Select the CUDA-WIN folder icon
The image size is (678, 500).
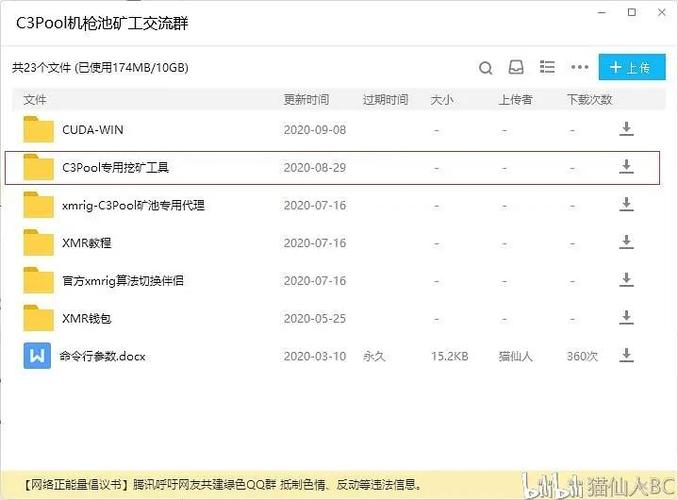pyautogui.click(x=38, y=129)
